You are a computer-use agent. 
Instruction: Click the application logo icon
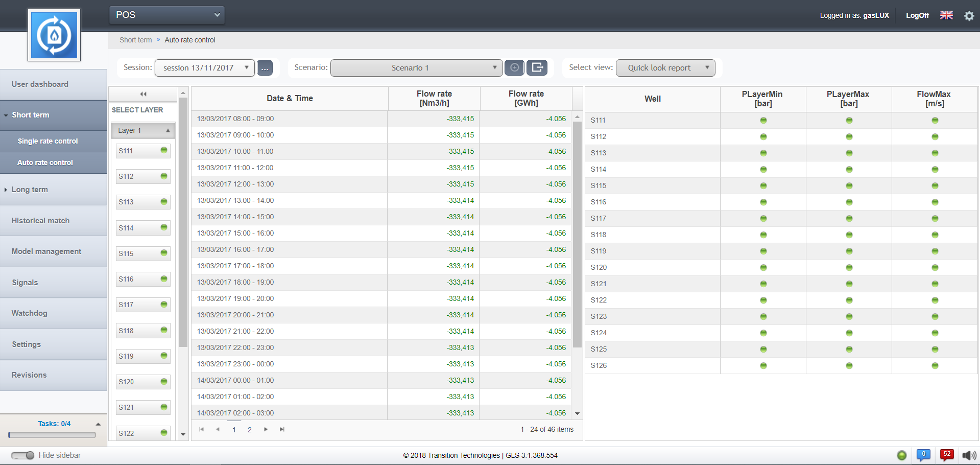[54, 35]
